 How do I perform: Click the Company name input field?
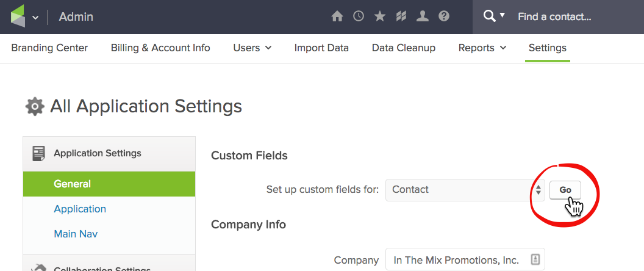465,259
